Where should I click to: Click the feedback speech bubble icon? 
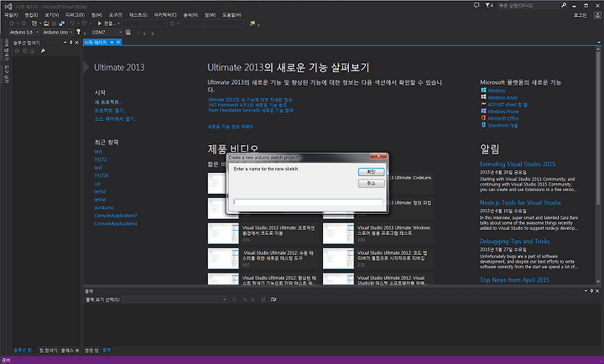(x=476, y=5)
